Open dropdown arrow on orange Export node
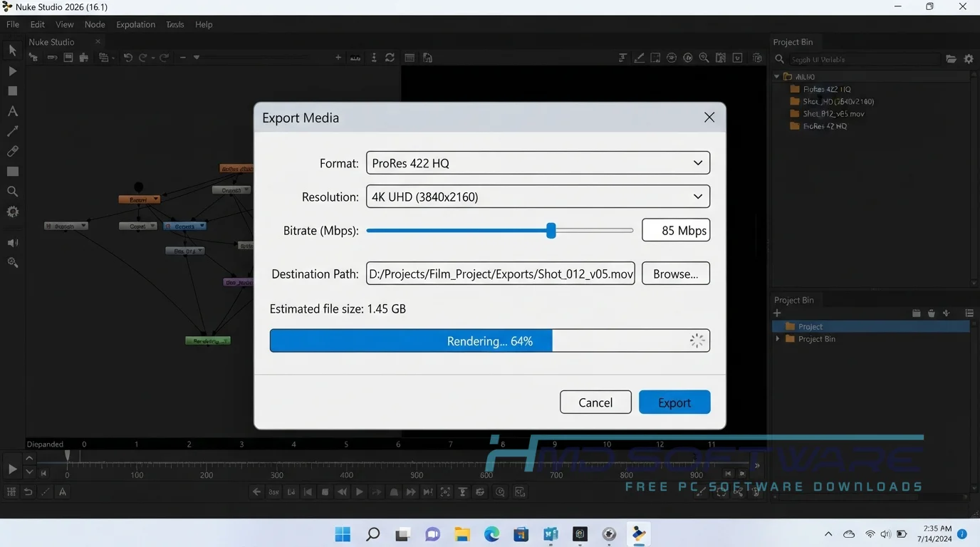The height and width of the screenshot is (547, 980). [155, 200]
